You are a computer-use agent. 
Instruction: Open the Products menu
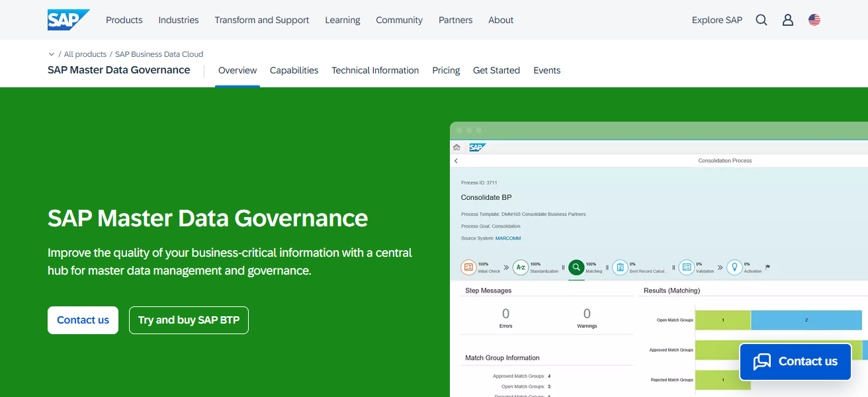[x=124, y=20]
